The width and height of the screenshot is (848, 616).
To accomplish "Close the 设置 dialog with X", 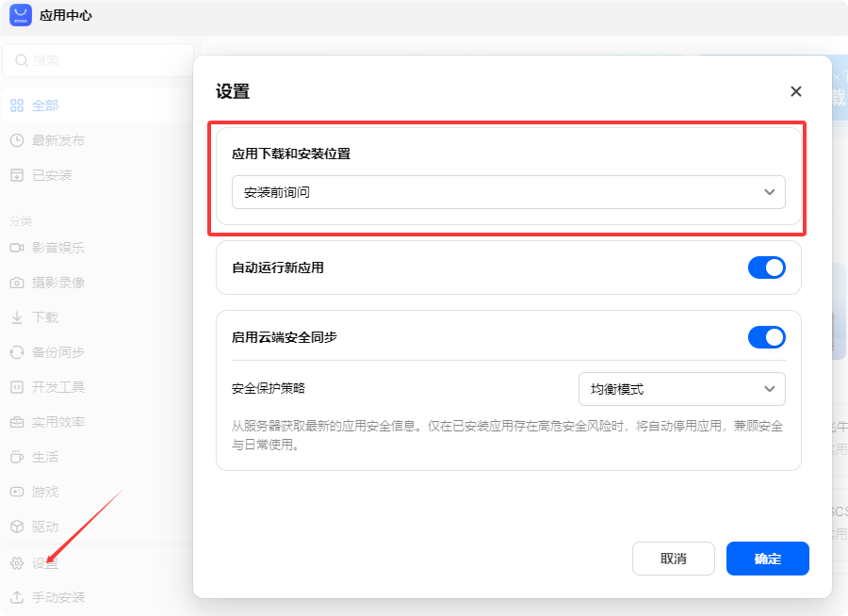I will click(x=795, y=91).
